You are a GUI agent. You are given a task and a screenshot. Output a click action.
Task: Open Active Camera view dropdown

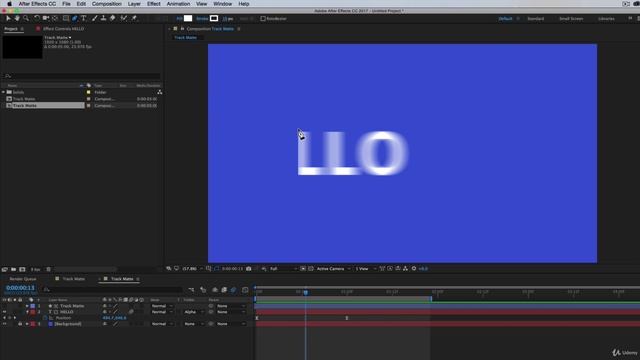333,269
